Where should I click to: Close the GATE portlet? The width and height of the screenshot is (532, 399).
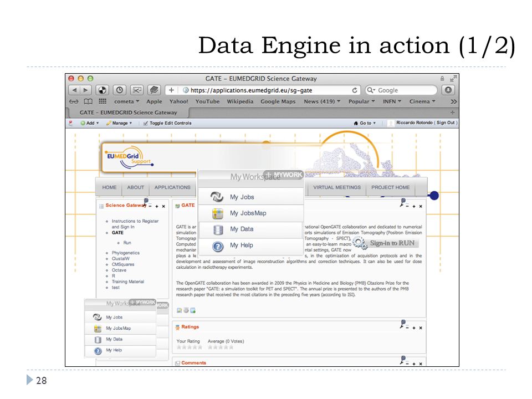[x=421, y=206]
